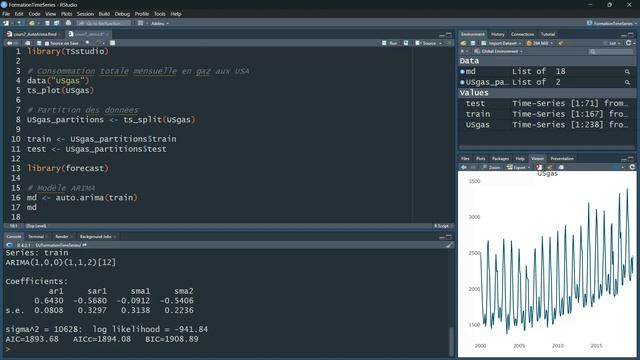
Task: Click the back arrow in Viewer toolbar
Action: point(464,167)
